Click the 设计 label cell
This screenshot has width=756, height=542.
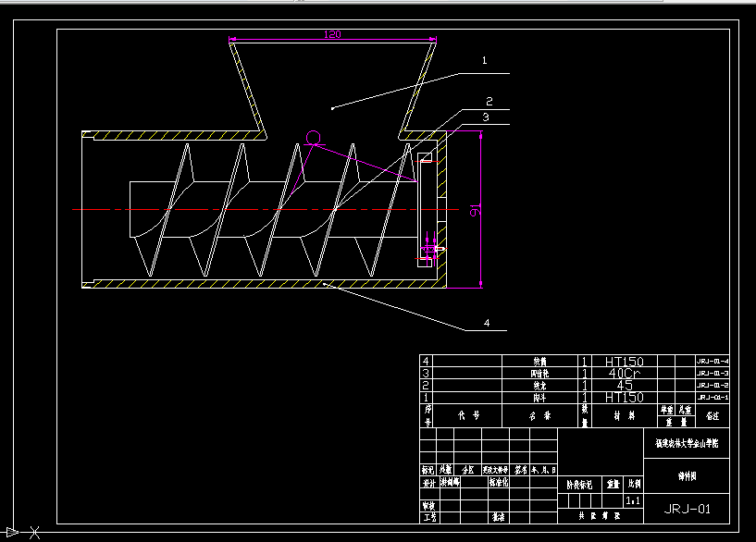[428, 482]
